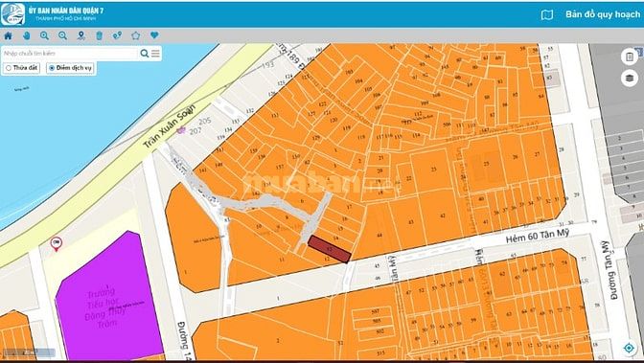The width and height of the screenshot is (644, 363).
Task: Click the trash bin clear icon
Action: (99, 35)
